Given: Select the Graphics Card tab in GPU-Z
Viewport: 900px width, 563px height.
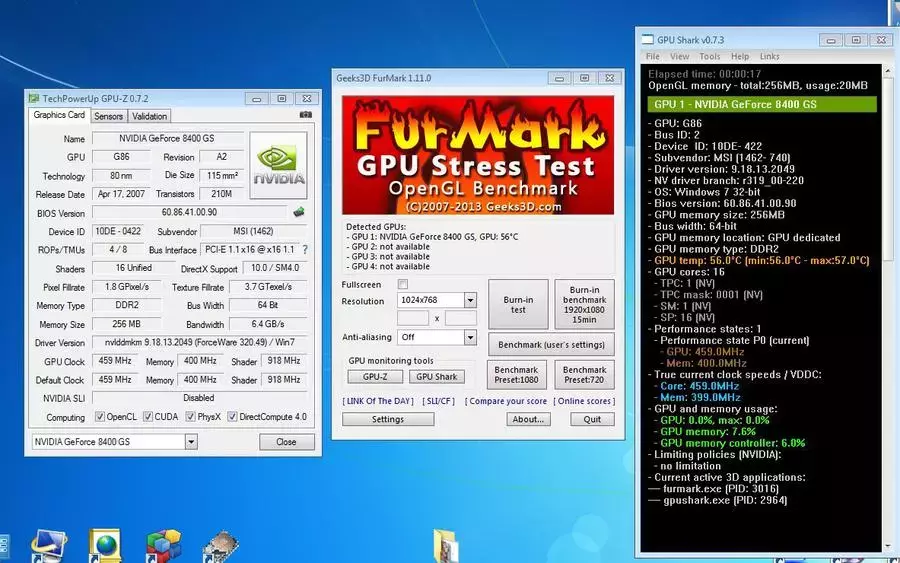Looking at the screenshot, I should (x=59, y=115).
